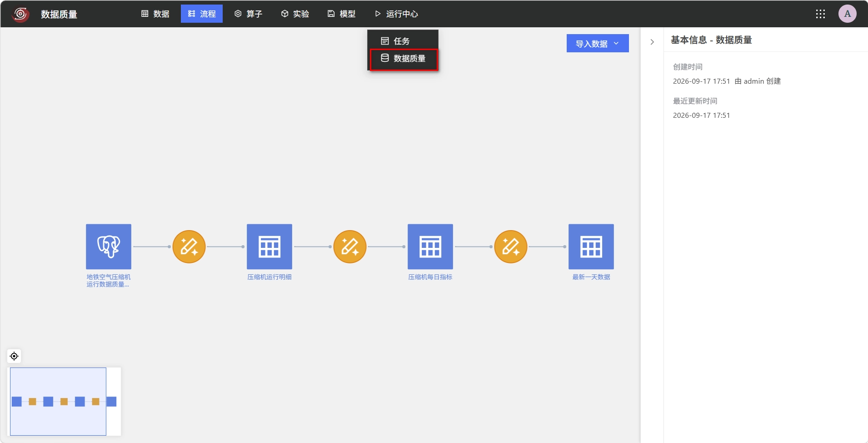
Task: Select the second orange transform node
Action: point(350,247)
